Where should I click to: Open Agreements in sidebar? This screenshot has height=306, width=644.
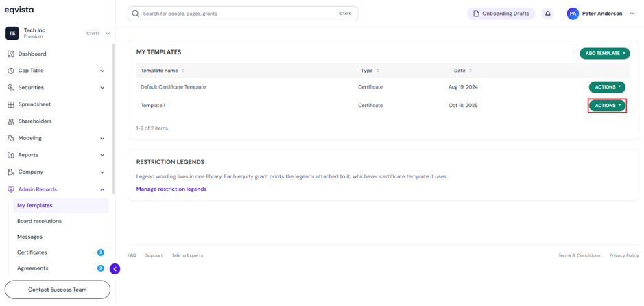pos(32,268)
